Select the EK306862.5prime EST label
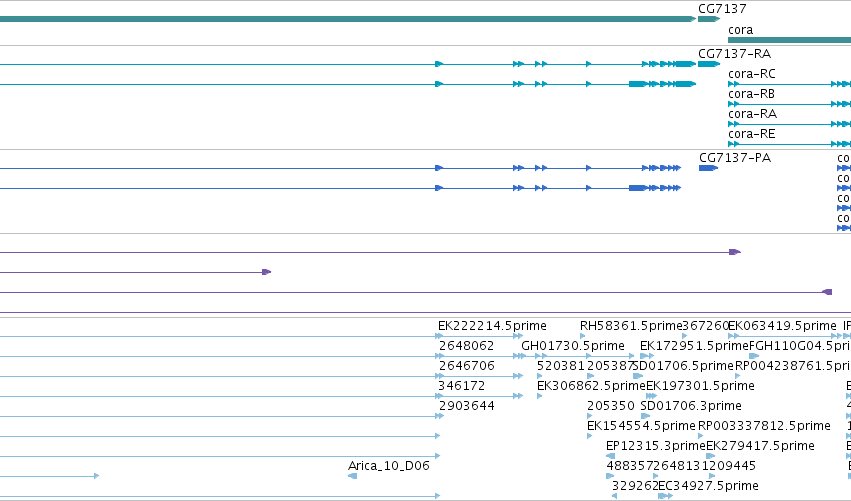The height and width of the screenshot is (501, 851). 591,386
